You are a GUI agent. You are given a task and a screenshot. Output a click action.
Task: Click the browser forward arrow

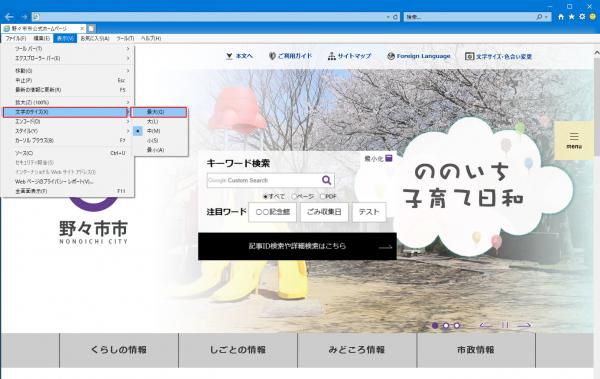point(24,17)
